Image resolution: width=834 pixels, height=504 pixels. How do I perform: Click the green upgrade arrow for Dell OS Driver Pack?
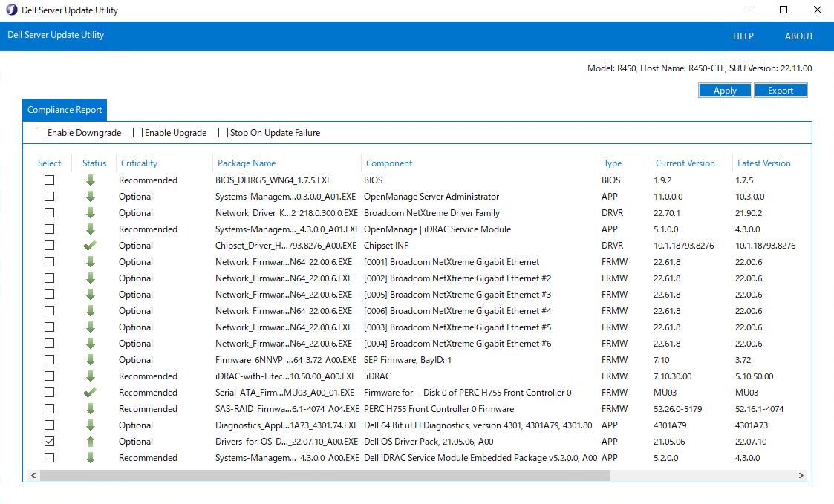click(x=90, y=441)
